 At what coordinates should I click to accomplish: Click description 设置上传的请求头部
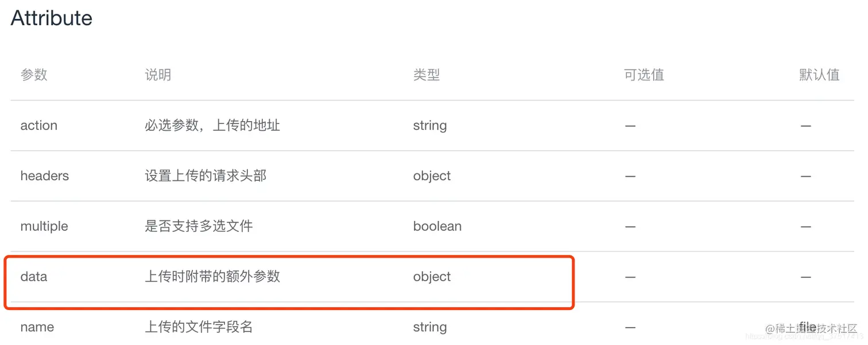coord(206,176)
